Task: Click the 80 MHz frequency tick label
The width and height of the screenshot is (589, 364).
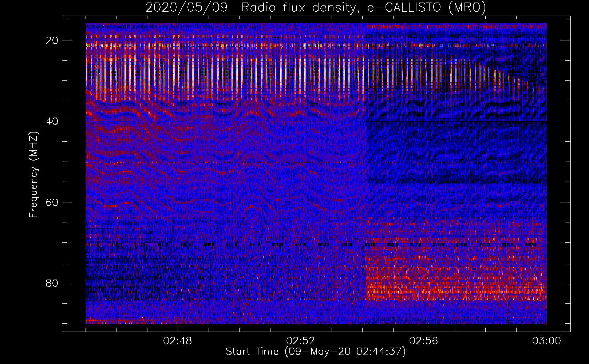Action: [x=52, y=283]
